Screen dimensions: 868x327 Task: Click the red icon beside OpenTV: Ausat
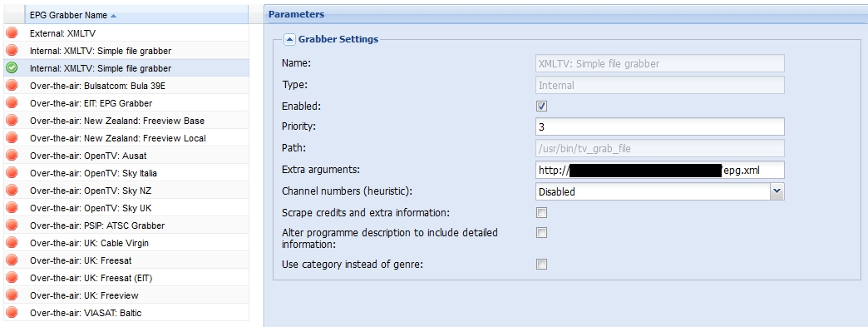tap(12, 156)
